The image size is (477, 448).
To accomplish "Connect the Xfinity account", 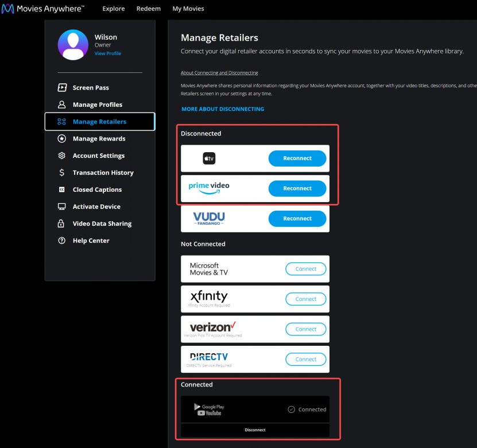I will [x=306, y=299].
